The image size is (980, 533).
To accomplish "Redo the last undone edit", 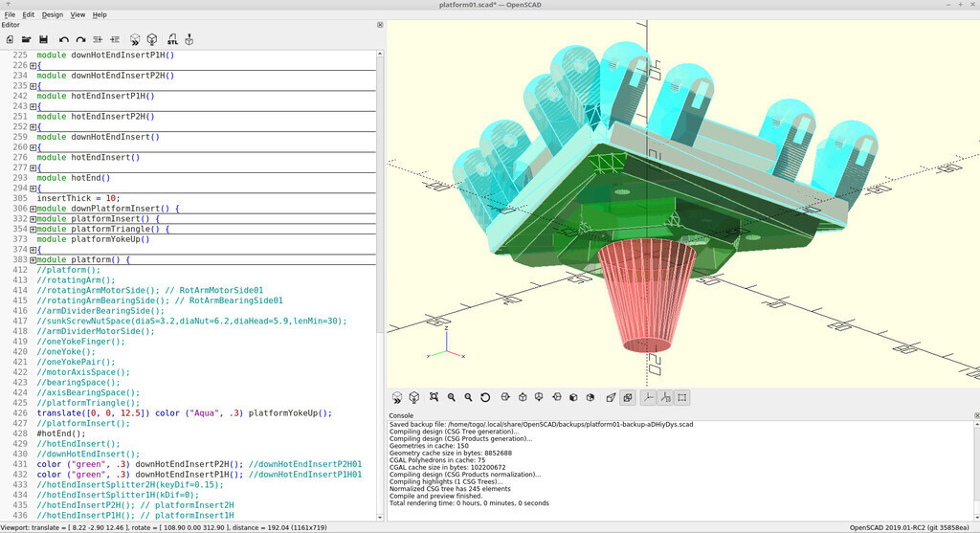I will coord(80,39).
